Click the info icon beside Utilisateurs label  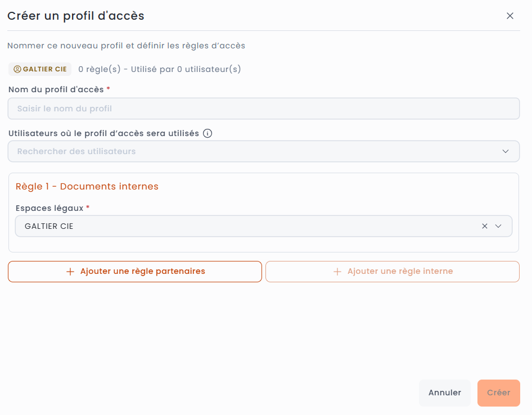pos(208,134)
